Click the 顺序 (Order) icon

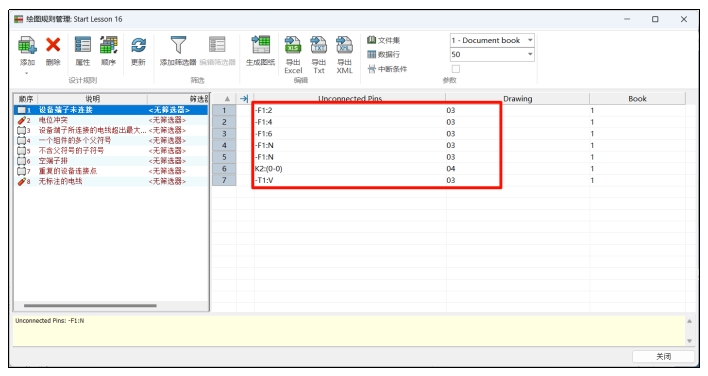[x=108, y=45]
